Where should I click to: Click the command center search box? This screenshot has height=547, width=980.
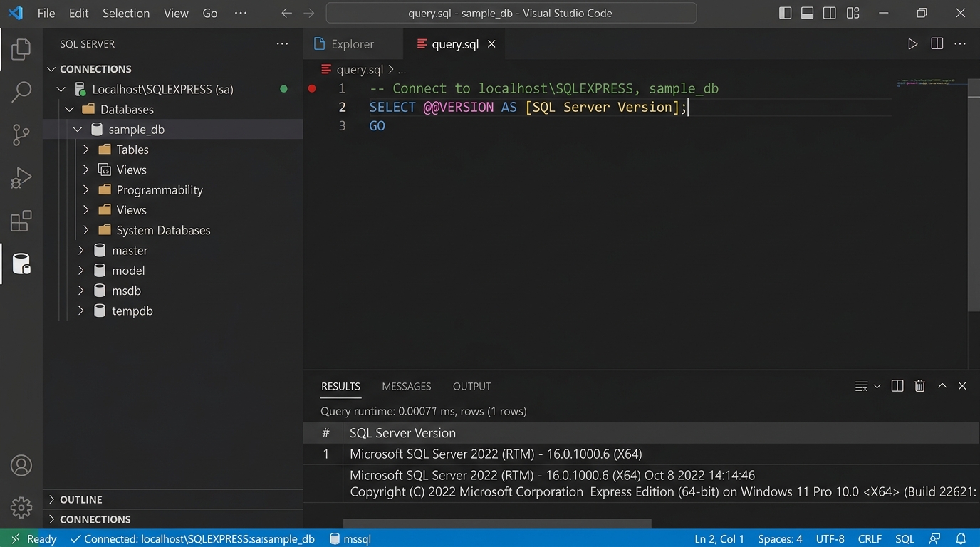[511, 13]
